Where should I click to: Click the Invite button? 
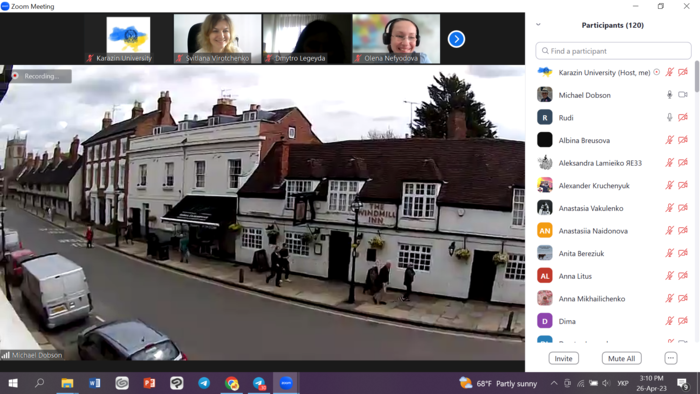(x=563, y=358)
